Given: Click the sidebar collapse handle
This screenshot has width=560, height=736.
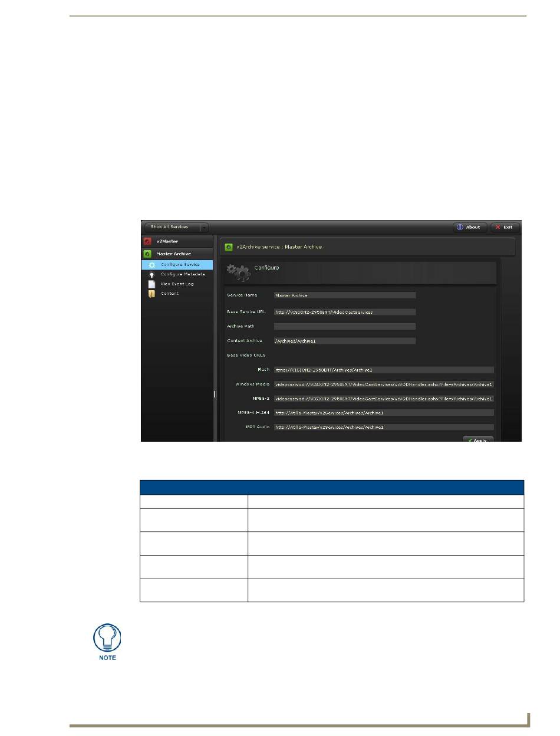Looking at the screenshot, I should click(x=215, y=394).
